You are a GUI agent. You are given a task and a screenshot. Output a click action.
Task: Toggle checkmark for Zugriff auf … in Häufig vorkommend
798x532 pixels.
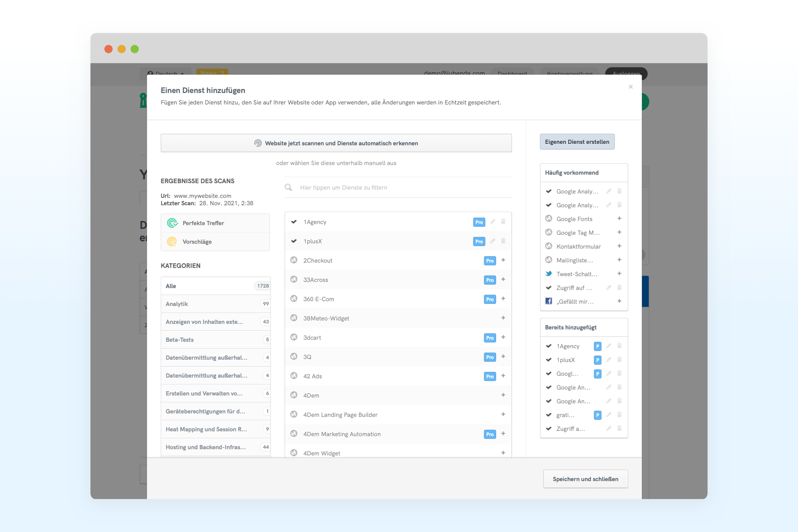[x=549, y=288]
